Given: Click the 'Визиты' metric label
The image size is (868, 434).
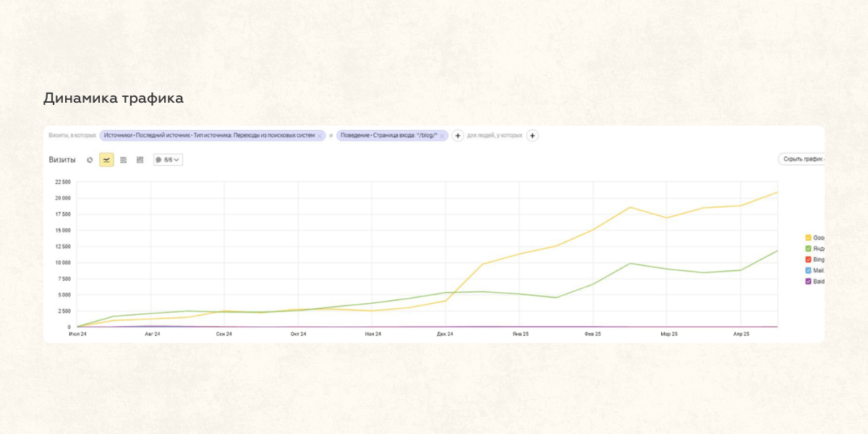Looking at the screenshot, I should click(x=62, y=160).
